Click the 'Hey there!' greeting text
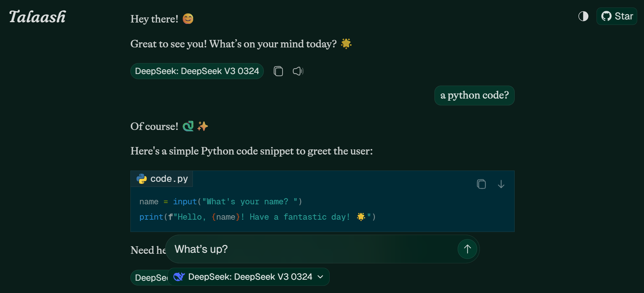644x293 pixels. [x=154, y=19]
